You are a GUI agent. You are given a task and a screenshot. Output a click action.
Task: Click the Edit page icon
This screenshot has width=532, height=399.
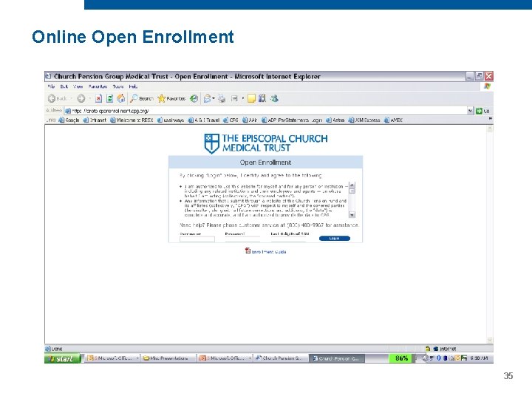[234, 98]
